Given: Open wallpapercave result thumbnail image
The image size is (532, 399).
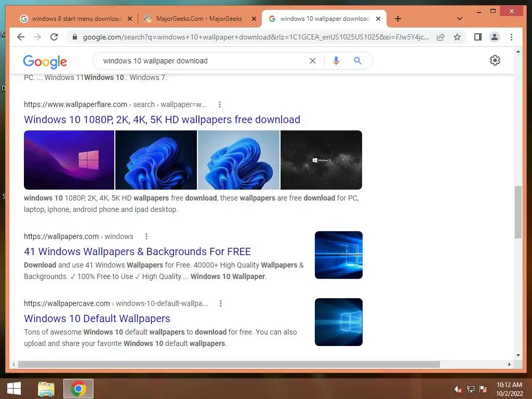Looking at the screenshot, I should pos(339,322).
